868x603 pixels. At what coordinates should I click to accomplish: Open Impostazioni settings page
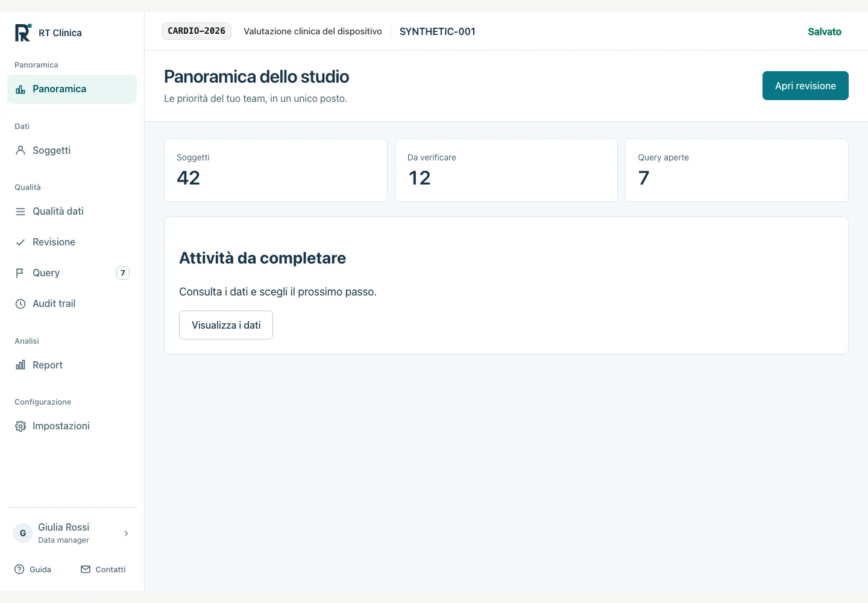(x=72, y=426)
